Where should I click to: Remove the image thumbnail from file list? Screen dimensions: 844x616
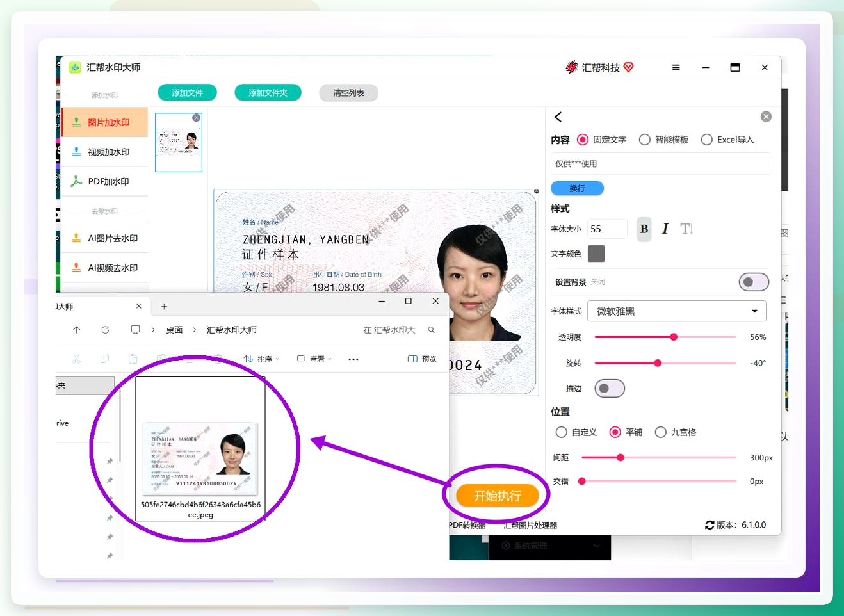[197, 118]
